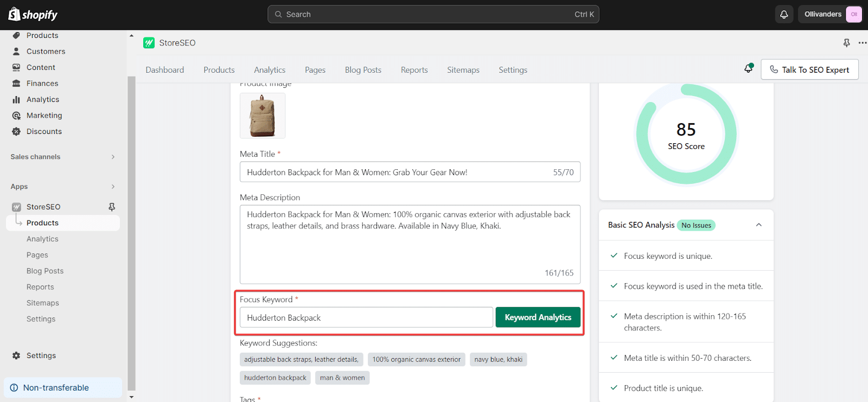This screenshot has height=402, width=868.
Task: Click in the Meta Description text area
Action: (x=410, y=244)
